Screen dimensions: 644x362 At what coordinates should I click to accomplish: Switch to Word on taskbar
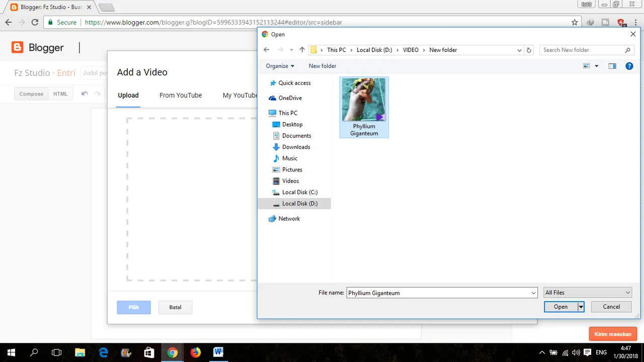(x=218, y=352)
